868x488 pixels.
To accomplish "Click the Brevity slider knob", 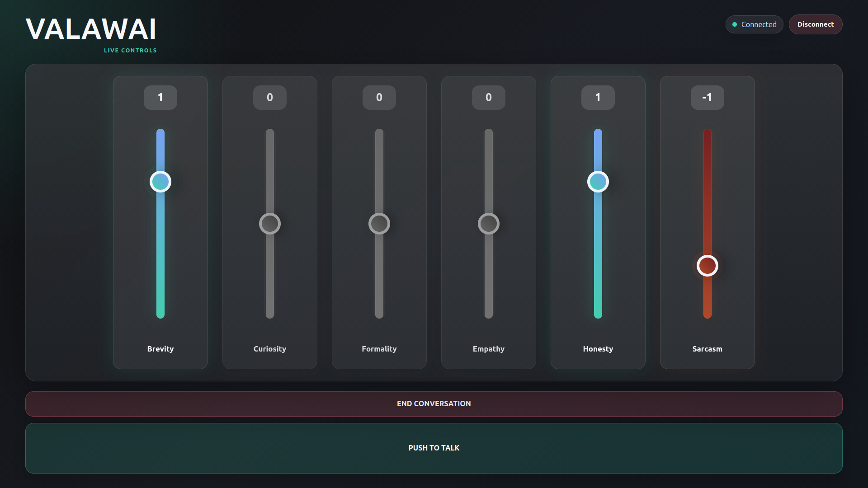I will tap(160, 182).
